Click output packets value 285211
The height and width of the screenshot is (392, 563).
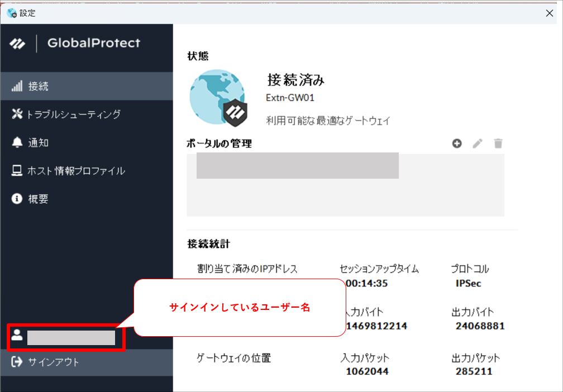click(474, 371)
